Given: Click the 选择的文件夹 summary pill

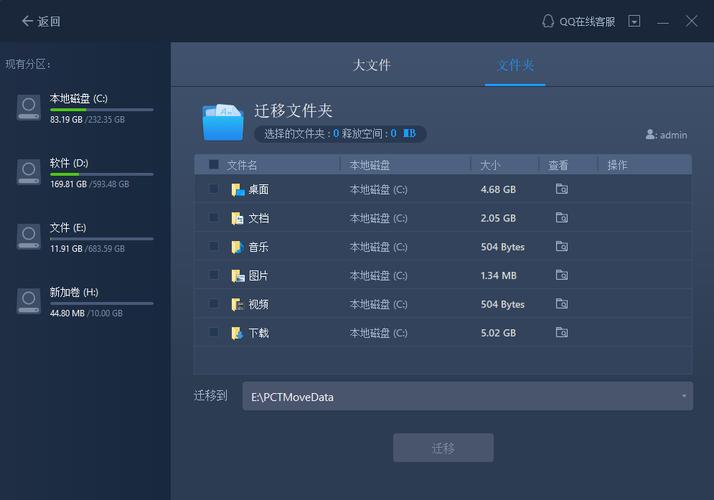Looking at the screenshot, I should [x=340, y=133].
